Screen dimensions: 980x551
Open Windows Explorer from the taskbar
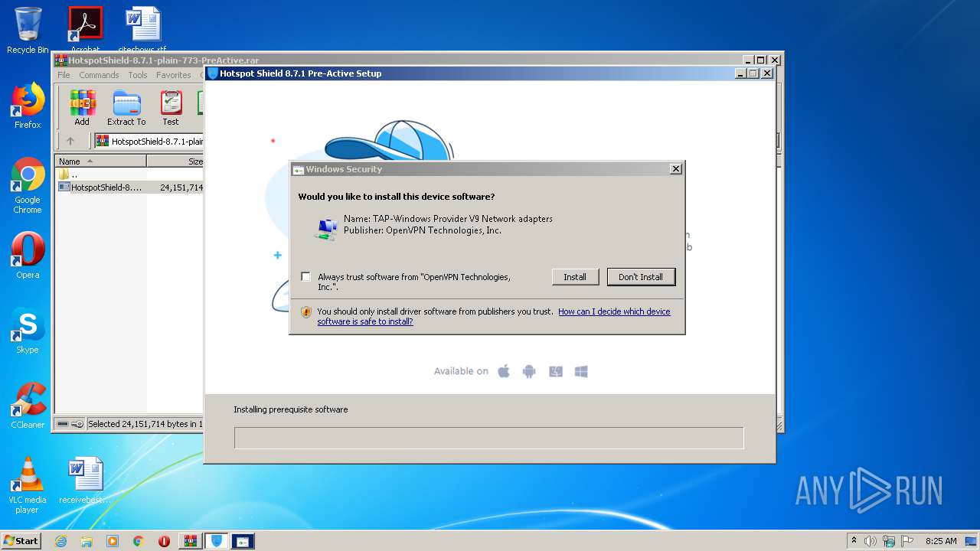pos(87,541)
